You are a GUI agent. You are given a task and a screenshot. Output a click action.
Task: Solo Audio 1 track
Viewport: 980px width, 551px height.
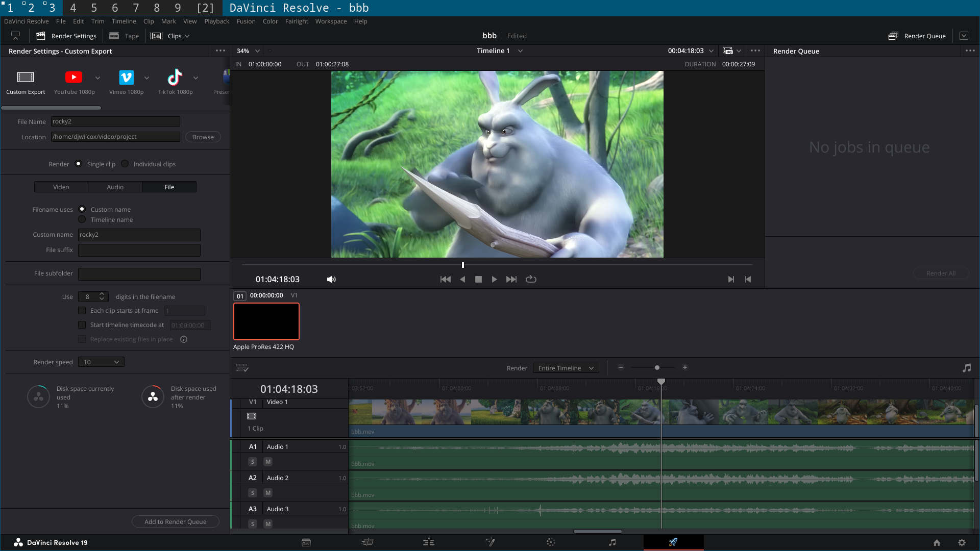252,462
